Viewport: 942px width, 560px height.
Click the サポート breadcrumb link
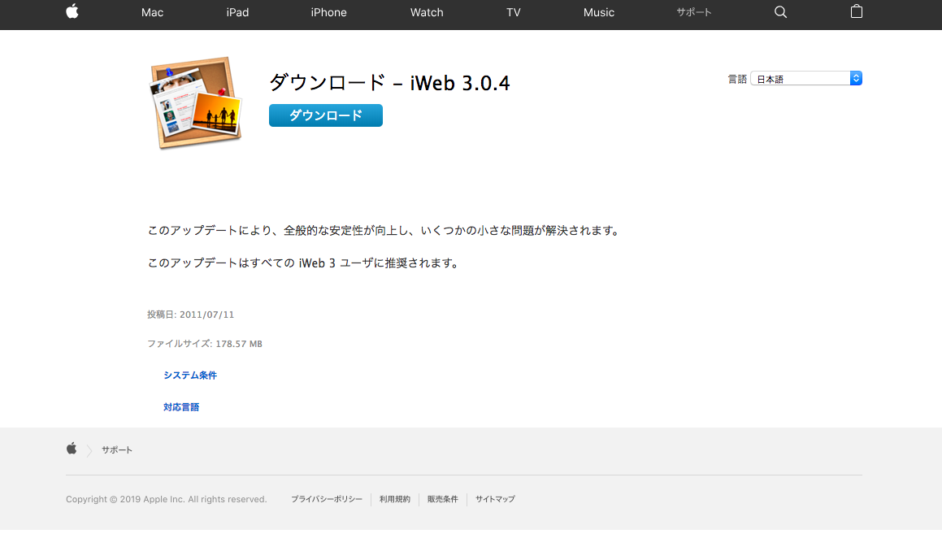(116, 449)
